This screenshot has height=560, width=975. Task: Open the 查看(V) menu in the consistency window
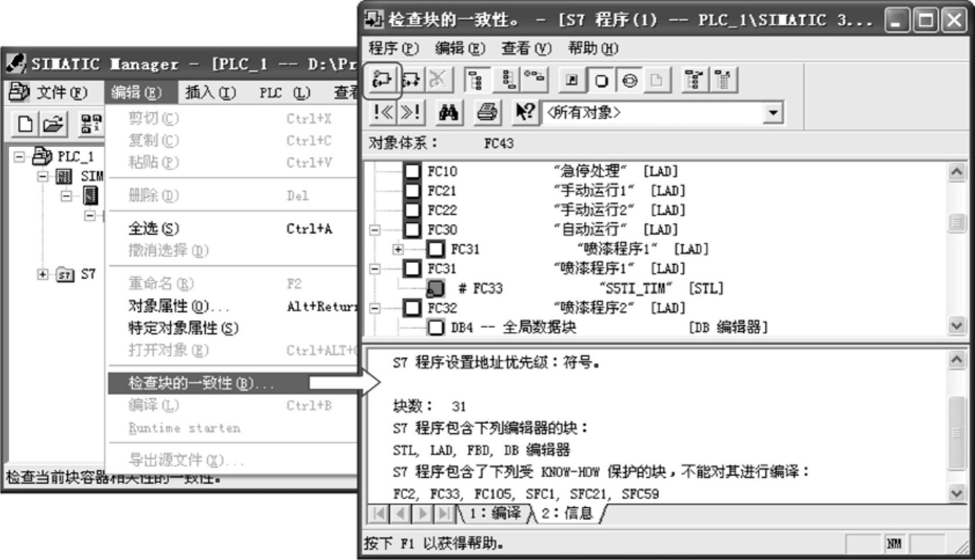click(527, 48)
